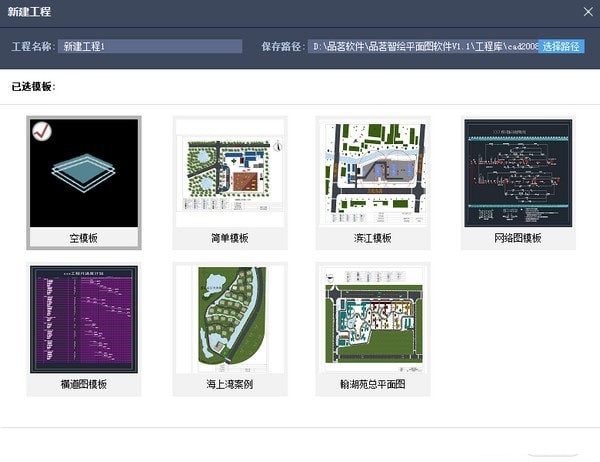The width and height of the screenshot is (600, 462).
Task: Select the 网络图模板 network diagram thumbnail
Action: click(518, 173)
